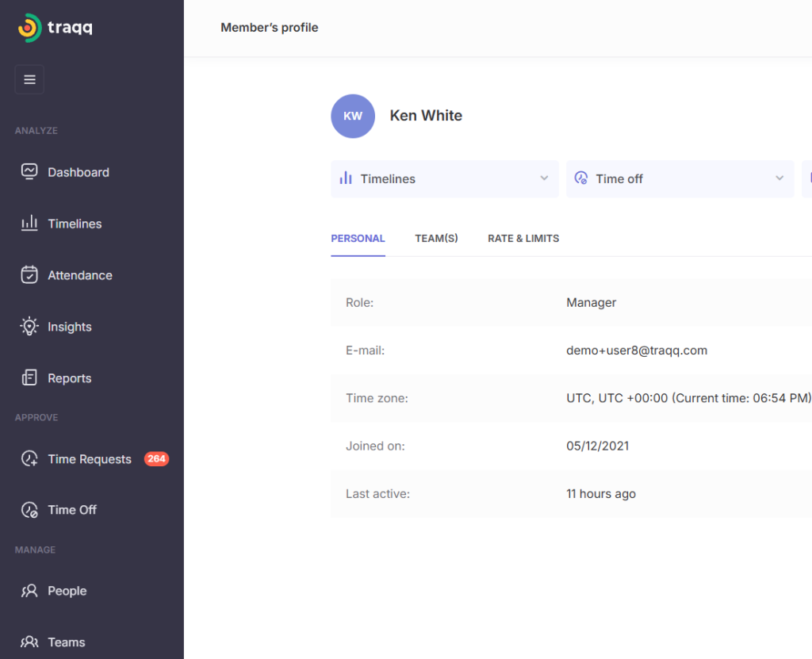Switch to the TEAM(S) tab
Viewport: 812px width, 659px height.
436,239
